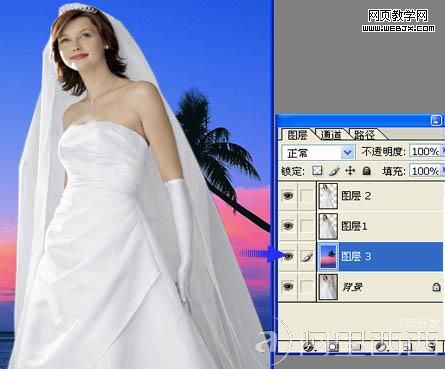Switch to the 路径 tab

(365, 135)
